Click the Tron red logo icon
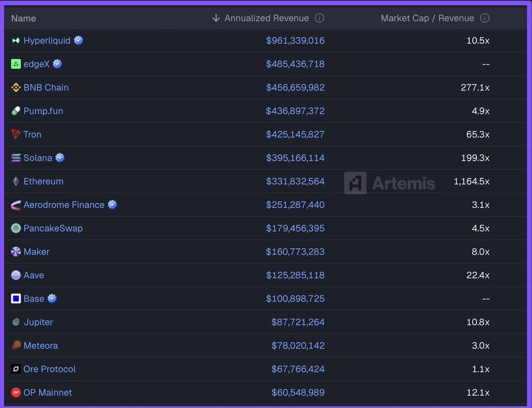Screen dimensions: 532x408 tap(16, 134)
